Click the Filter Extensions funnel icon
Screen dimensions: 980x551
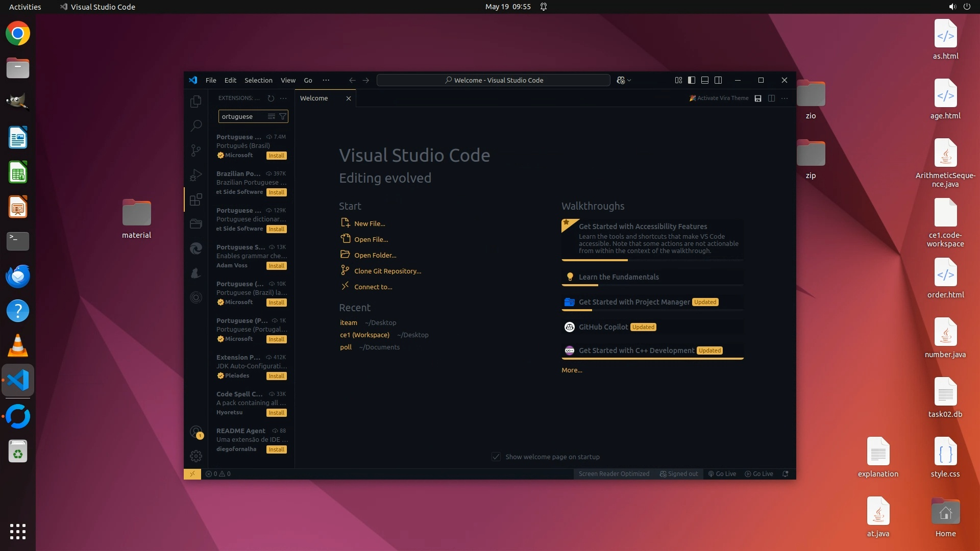click(x=283, y=116)
